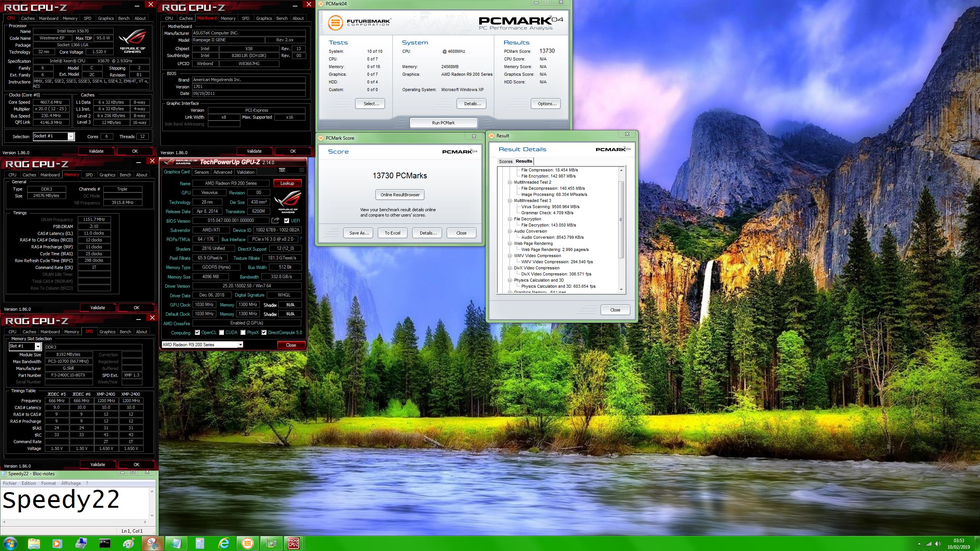Open Calculator from the taskbar
Screen dimensions: 980x551
click(200, 543)
